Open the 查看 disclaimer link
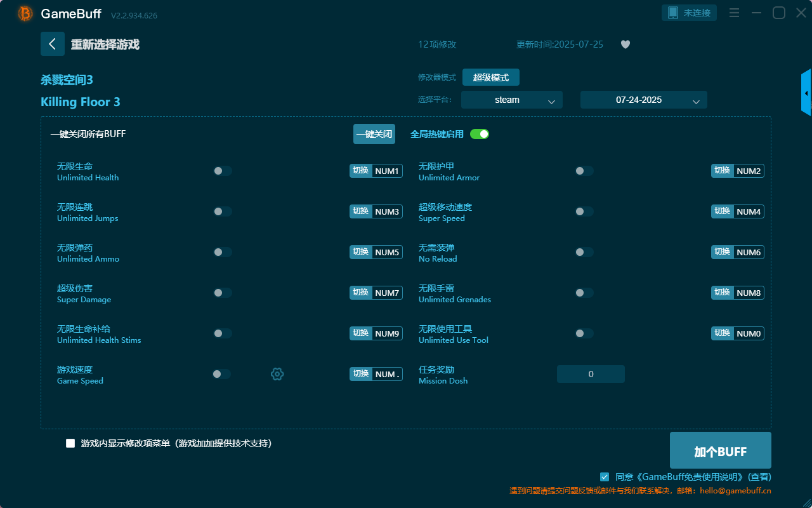This screenshot has width=812, height=508. tap(758, 477)
